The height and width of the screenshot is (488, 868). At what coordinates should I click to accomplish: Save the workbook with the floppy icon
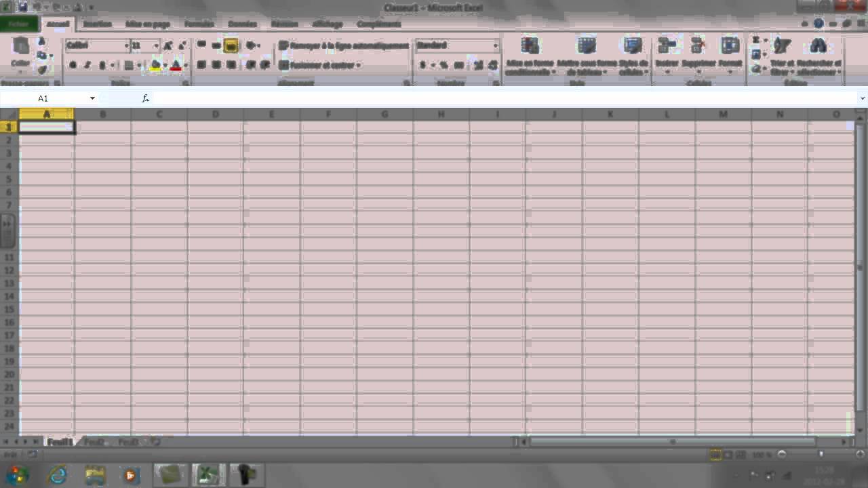pos(22,7)
